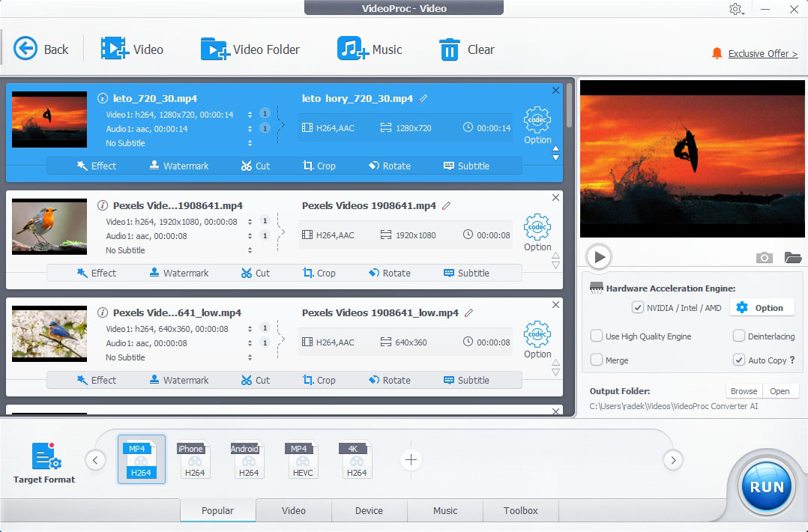
Task: Click the pencil icon to rename Pexels Videos 1908641.mp4
Action: [x=447, y=205]
